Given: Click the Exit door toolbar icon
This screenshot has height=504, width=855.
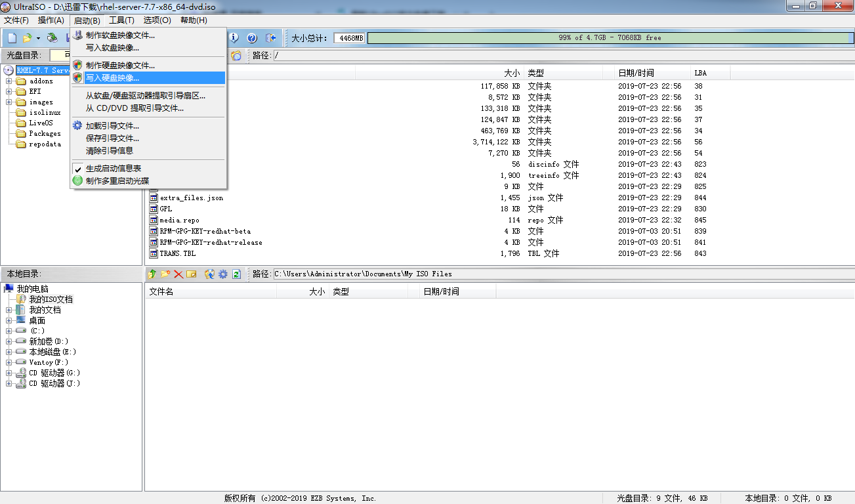Looking at the screenshot, I should pyautogui.click(x=270, y=38).
